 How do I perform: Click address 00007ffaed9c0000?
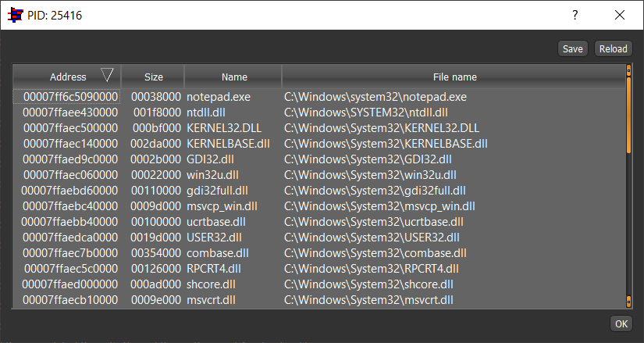pos(70,159)
